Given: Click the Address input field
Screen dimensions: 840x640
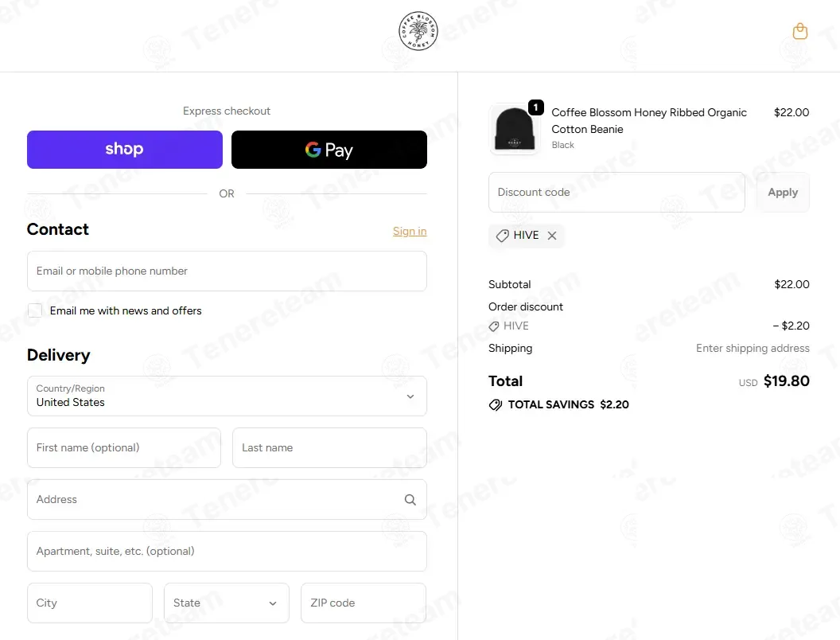Looking at the screenshot, I should click(227, 500).
